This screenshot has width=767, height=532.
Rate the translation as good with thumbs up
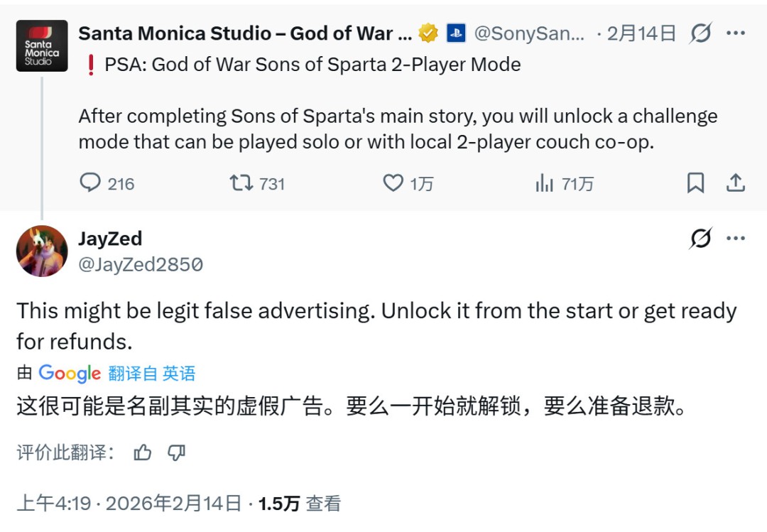coord(143,452)
